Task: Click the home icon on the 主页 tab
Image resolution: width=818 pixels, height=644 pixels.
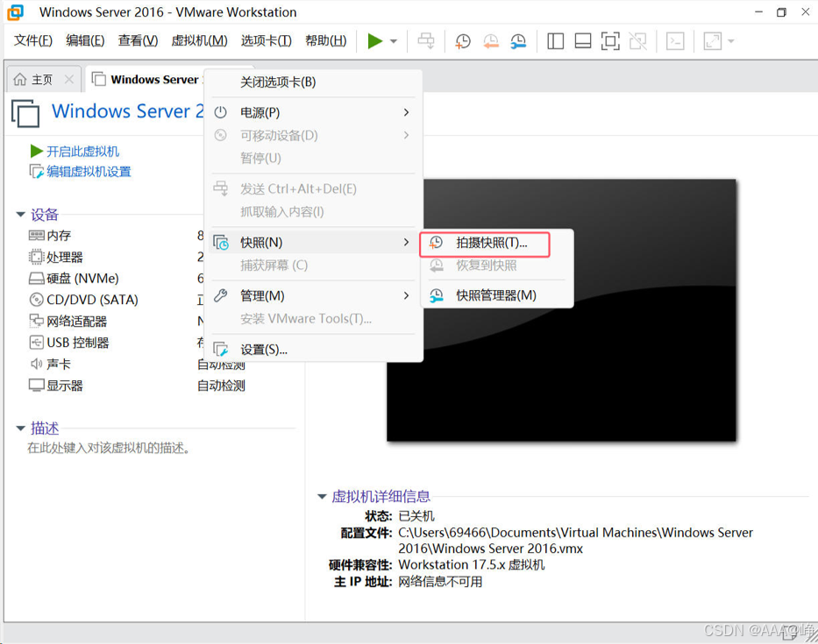Action: [20, 79]
